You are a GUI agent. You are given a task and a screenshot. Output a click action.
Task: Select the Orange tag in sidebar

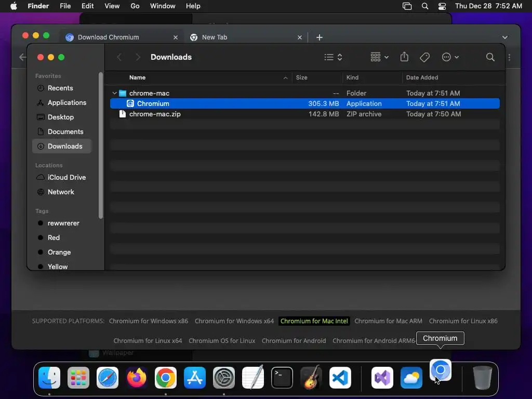62,252
